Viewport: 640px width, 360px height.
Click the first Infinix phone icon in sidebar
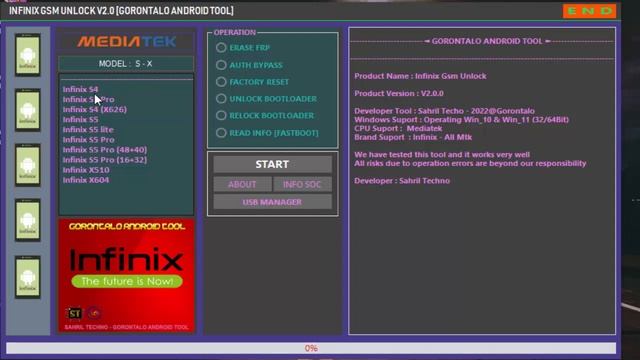[28, 55]
